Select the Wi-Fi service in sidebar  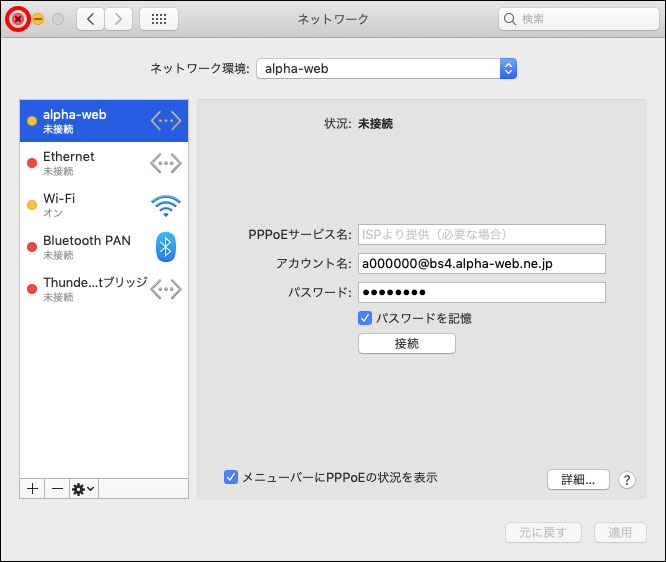tap(104, 205)
